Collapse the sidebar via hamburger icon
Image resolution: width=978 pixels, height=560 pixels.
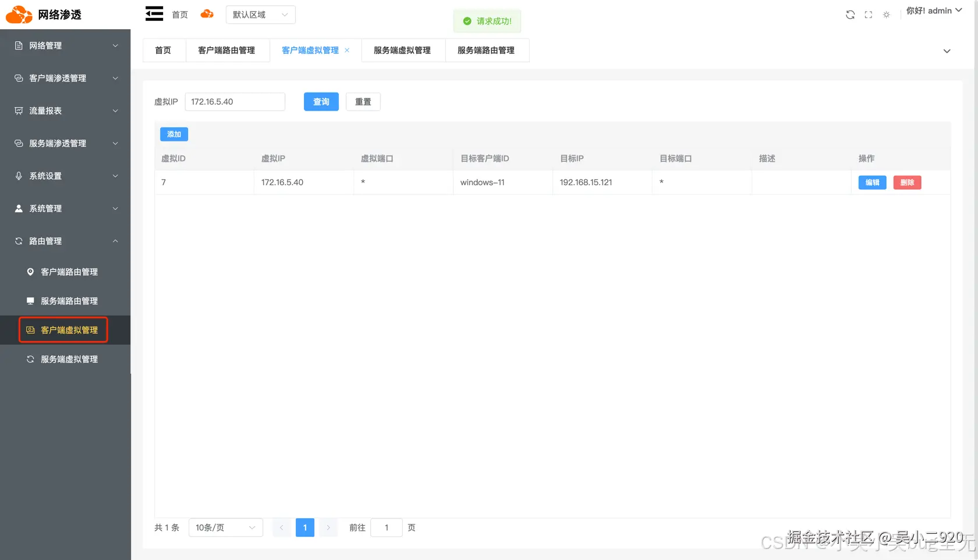[154, 13]
